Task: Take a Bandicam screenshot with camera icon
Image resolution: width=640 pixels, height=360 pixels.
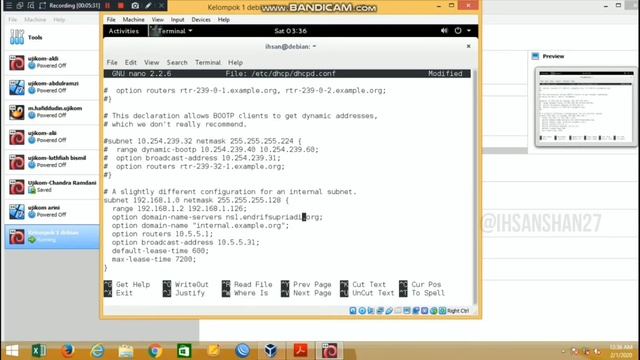Action: [135, 6]
